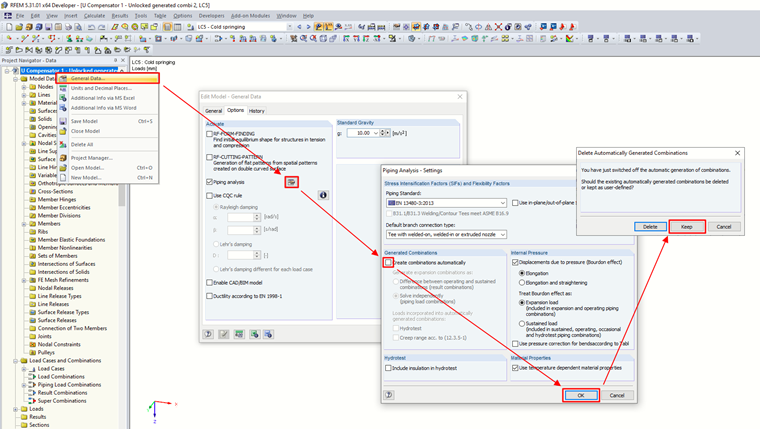Click the Print icon in toolbar
This screenshot has width=760, height=429.
tap(68, 27)
